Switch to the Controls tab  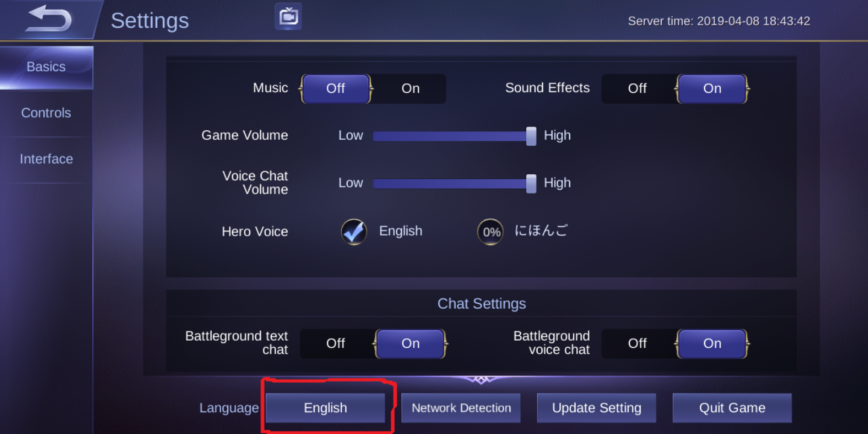(x=46, y=113)
